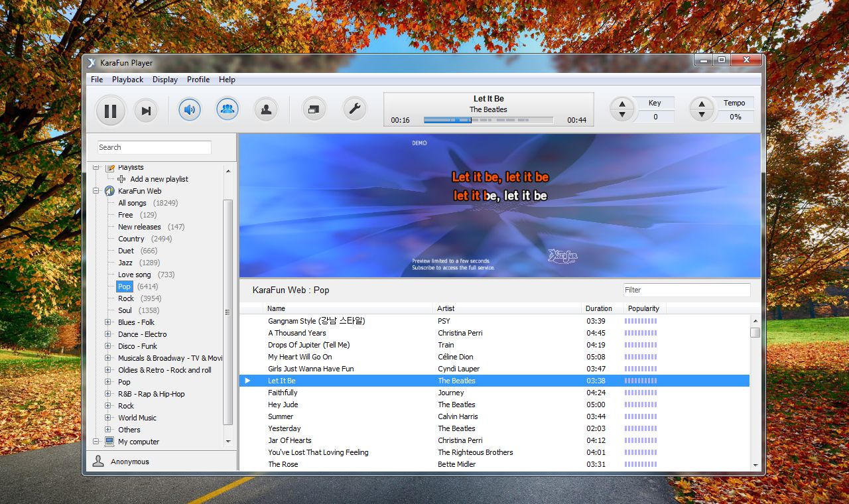
Task: Click the add a new playlist icon
Action: coord(121,179)
